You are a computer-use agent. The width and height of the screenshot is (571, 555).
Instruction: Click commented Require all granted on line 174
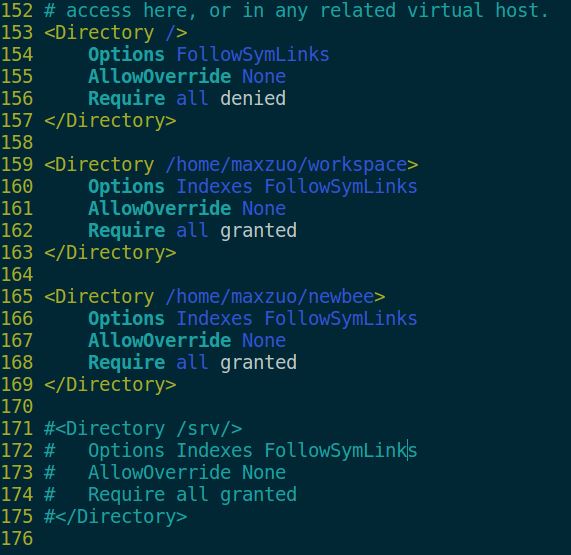(193, 495)
